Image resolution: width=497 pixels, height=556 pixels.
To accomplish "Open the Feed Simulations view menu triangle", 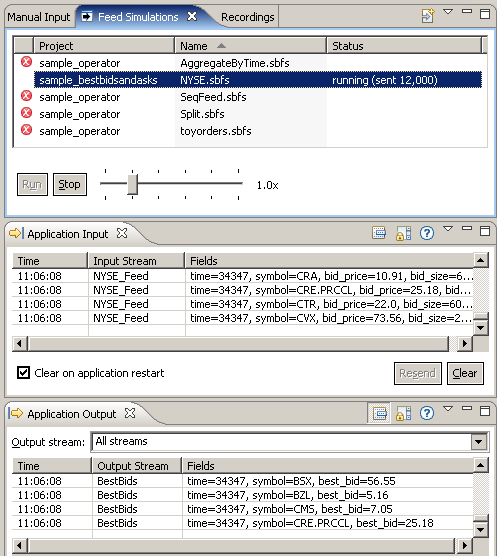I will pos(448,12).
